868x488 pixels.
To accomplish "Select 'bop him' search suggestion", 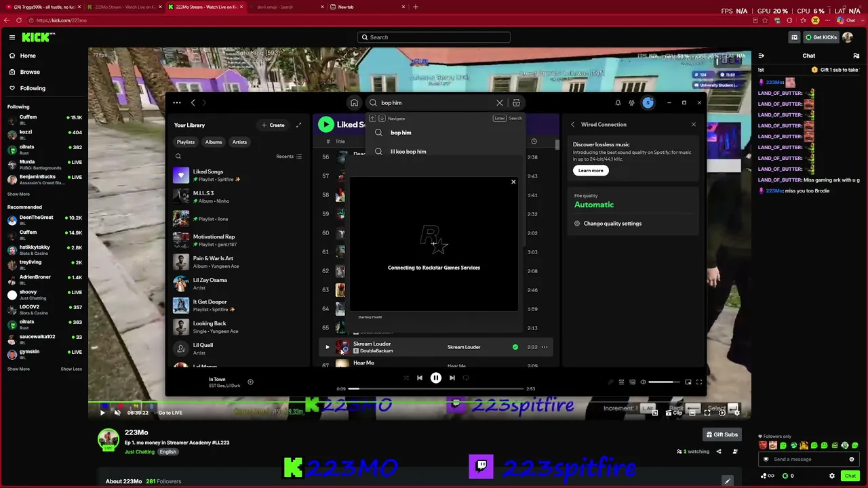I will click(x=444, y=133).
